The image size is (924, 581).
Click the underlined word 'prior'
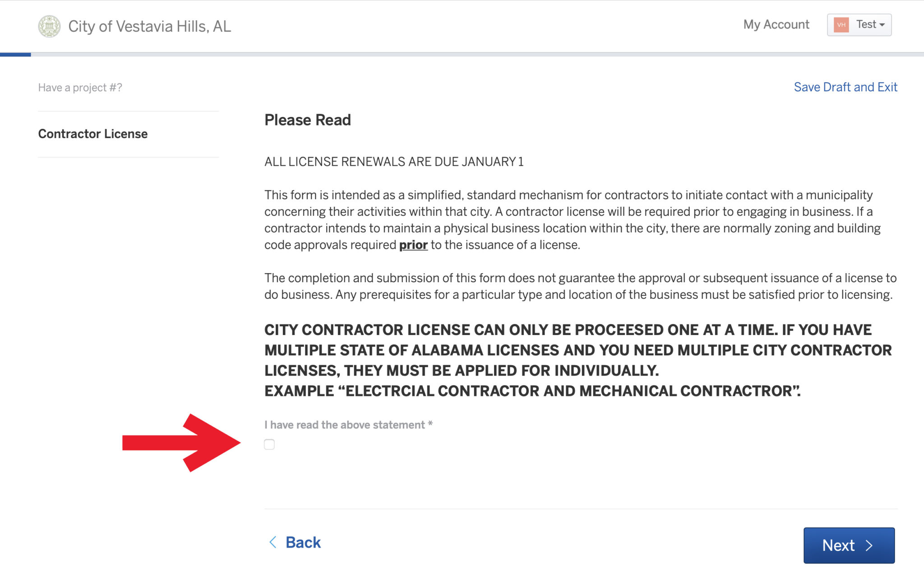[413, 245]
